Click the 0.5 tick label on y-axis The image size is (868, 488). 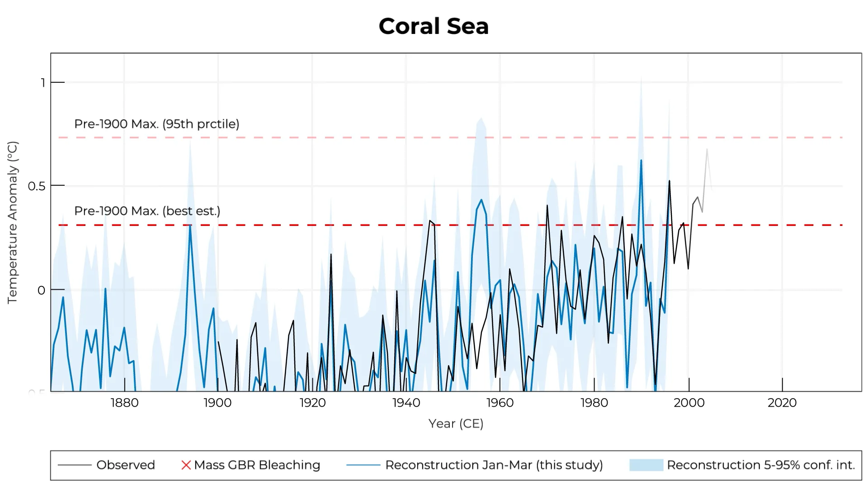tap(37, 186)
